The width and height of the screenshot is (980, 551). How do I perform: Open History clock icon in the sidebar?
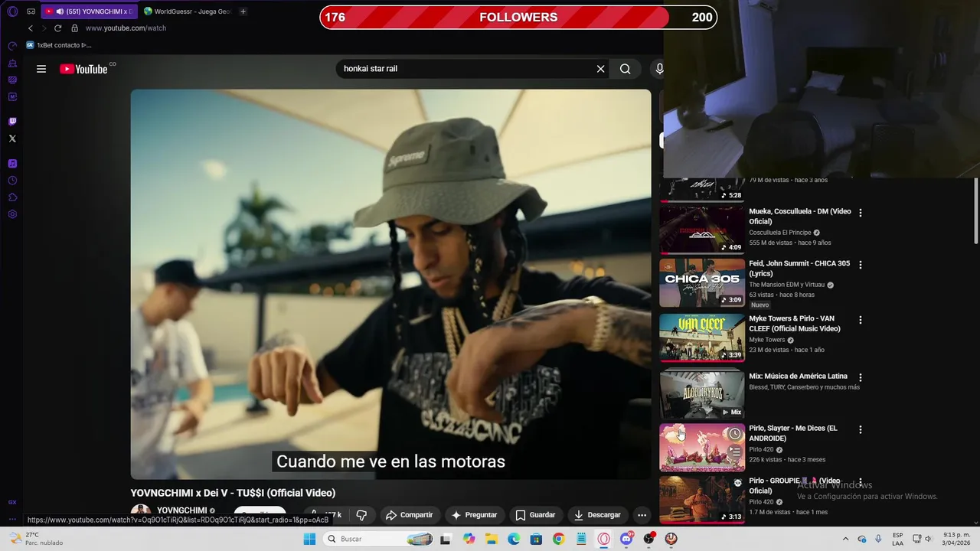12,181
